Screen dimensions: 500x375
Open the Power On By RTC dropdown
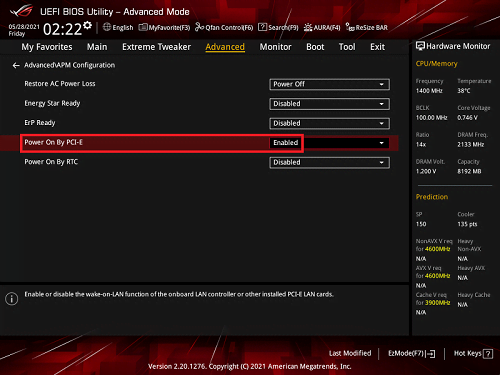(329, 162)
